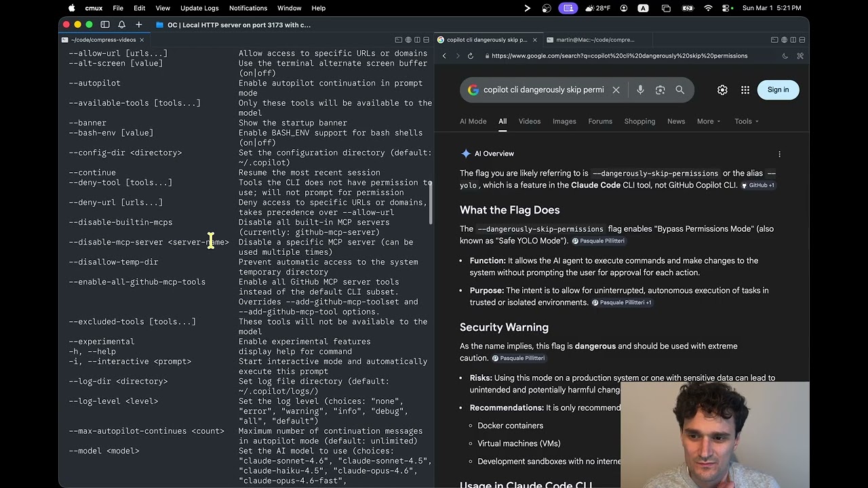The height and width of the screenshot is (488, 868).
Task: Split left pane vertically icon
Action: point(418,40)
